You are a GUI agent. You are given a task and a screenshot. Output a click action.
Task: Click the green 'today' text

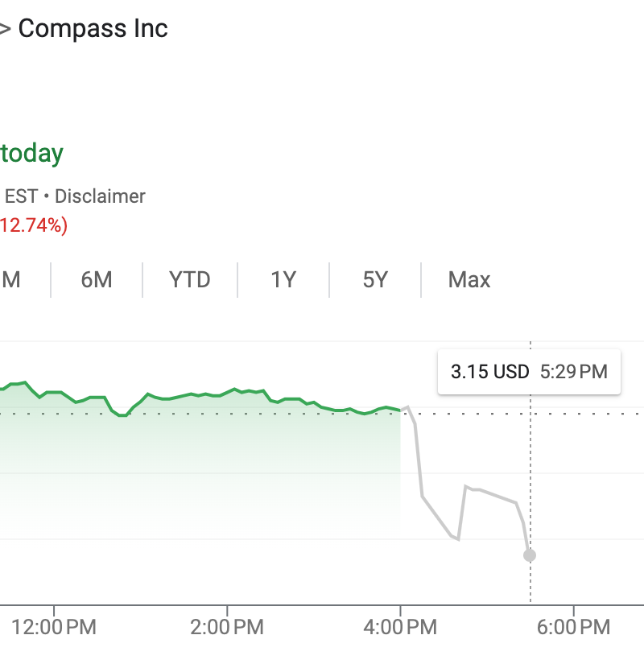pyautogui.click(x=32, y=153)
